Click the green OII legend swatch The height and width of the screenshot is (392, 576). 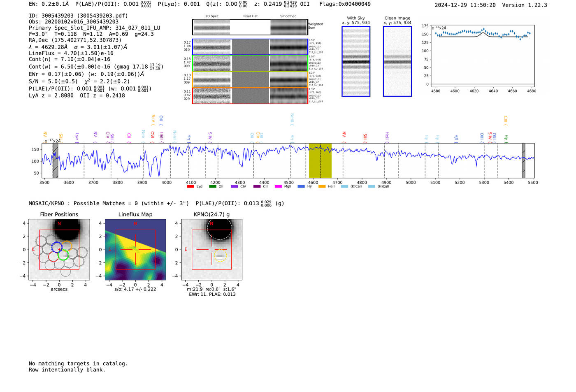coord(212,187)
